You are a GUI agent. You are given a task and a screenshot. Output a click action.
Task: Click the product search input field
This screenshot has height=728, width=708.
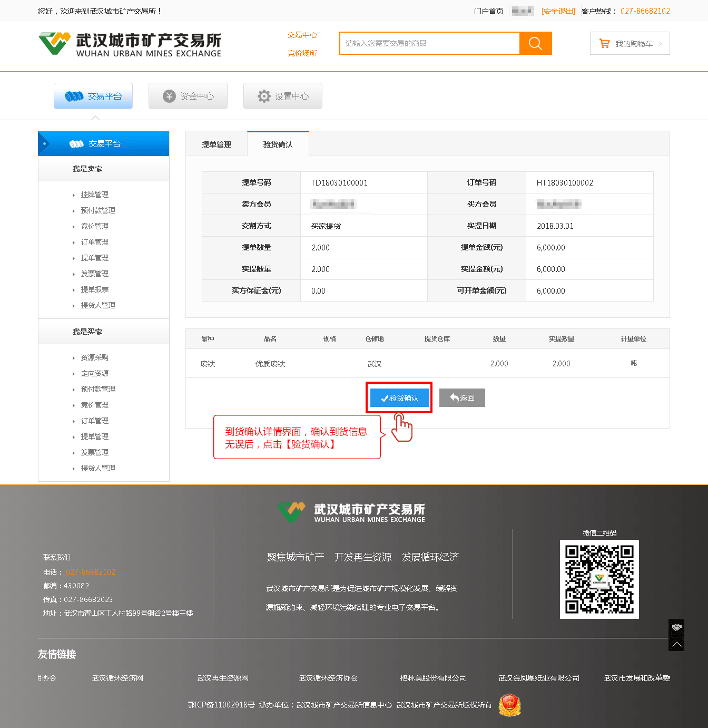click(429, 43)
